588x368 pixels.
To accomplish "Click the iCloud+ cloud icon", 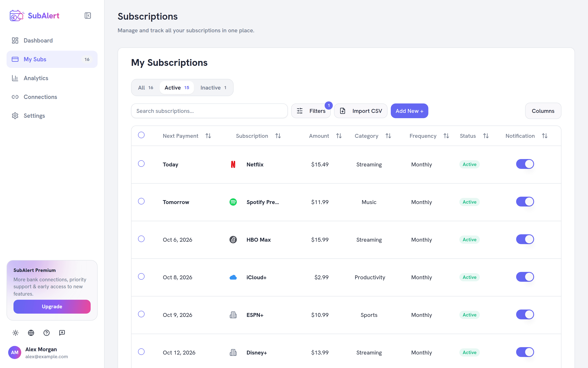I will (233, 277).
